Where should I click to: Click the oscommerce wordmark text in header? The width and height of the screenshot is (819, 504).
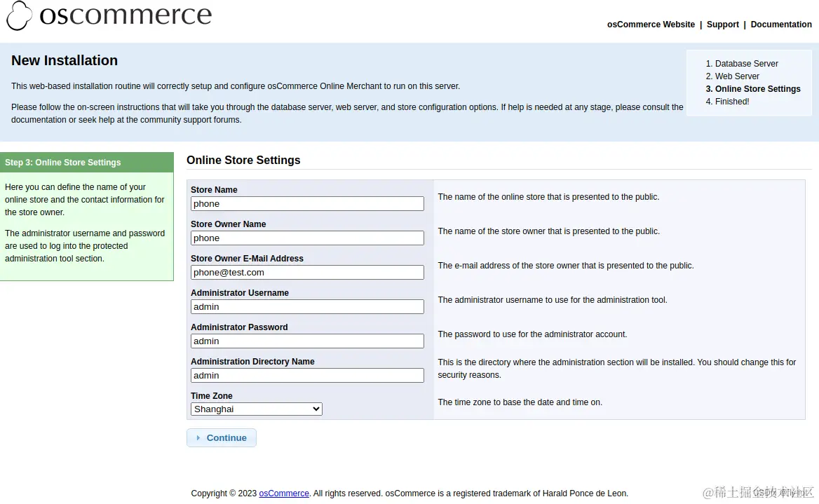coord(126,15)
